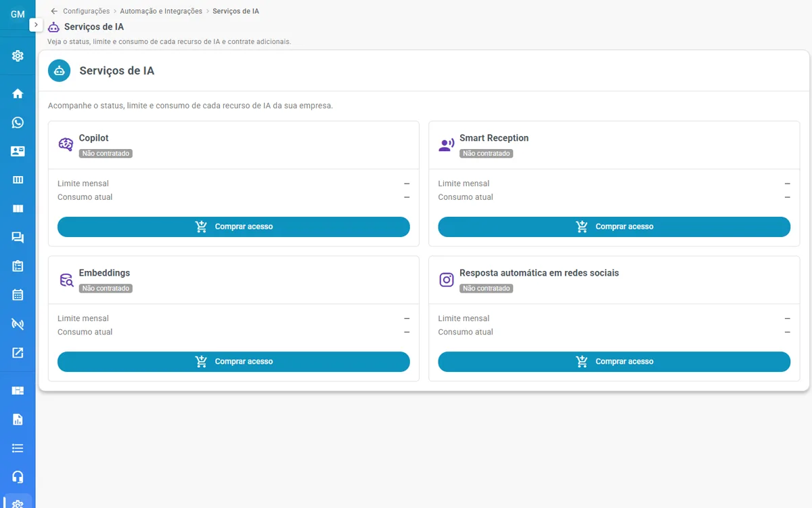Click 'Não contratado' badge under Resposta automática
The image size is (812, 508).
click(x=486, y=289)
